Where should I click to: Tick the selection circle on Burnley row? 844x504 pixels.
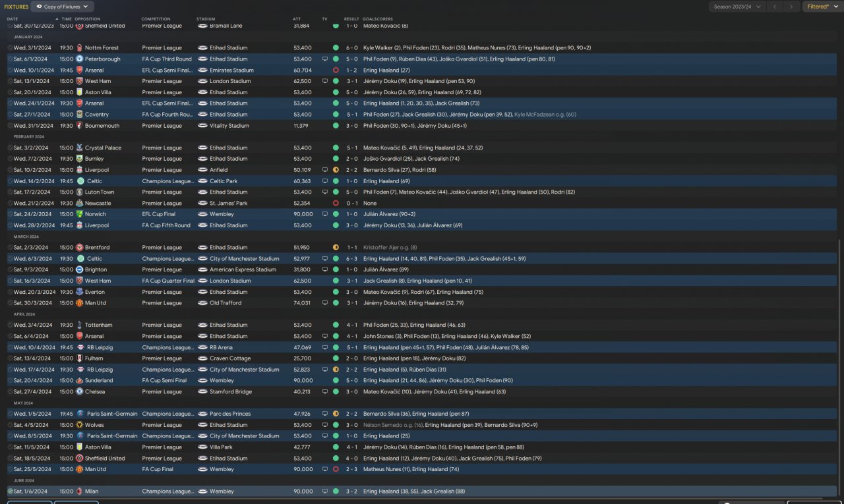point(10,159)
